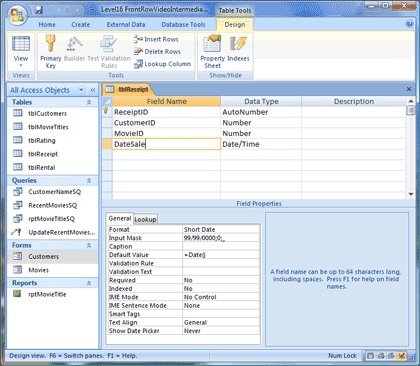Open the Access help icon
This screenshot has width=420, height=366.
tap(409, 24)
